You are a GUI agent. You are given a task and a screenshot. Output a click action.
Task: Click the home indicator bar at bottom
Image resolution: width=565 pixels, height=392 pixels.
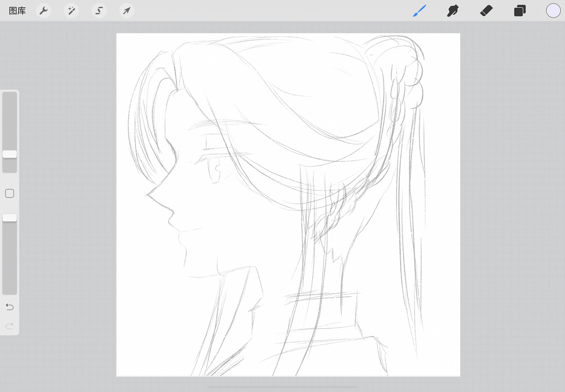(282, 387)
